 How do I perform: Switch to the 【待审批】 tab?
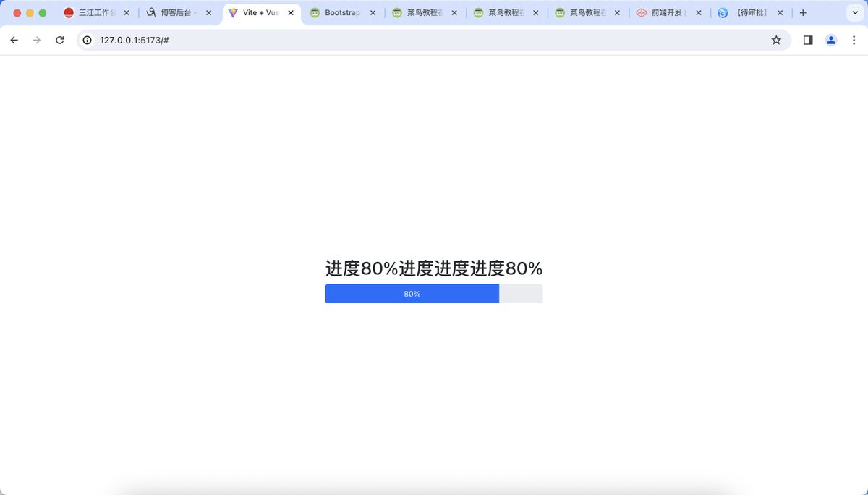pyautogui.click(x=751, y=13)
